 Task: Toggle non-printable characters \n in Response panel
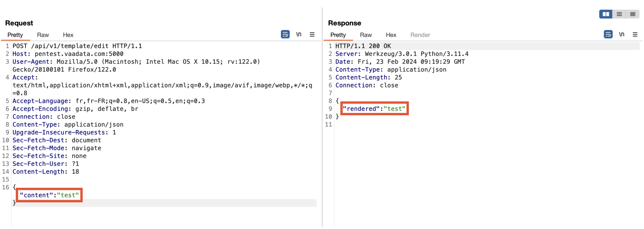(x=621, y=34)
